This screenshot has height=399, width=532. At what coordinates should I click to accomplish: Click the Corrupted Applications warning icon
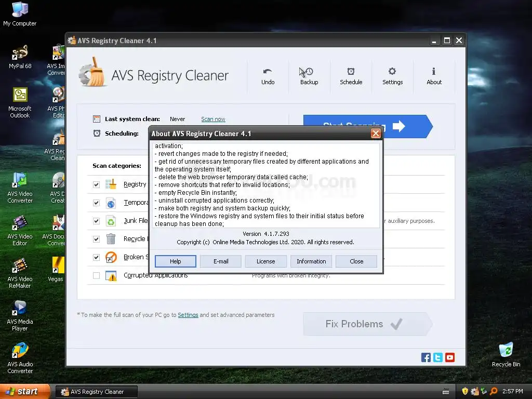[x=111, y=276]
